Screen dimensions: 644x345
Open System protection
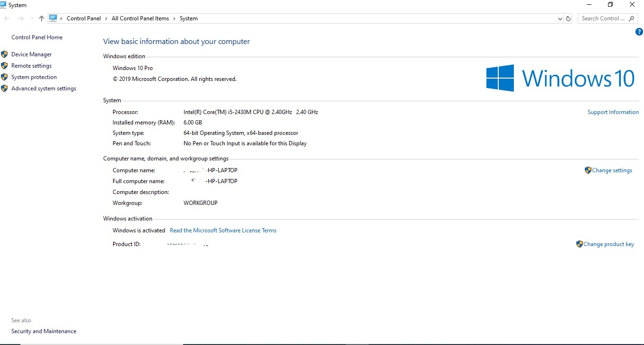click(x=34, y=77)
